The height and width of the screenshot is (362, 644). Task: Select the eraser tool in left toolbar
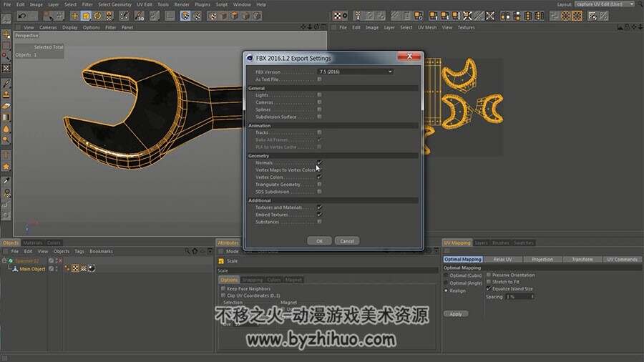coord(6,107)
